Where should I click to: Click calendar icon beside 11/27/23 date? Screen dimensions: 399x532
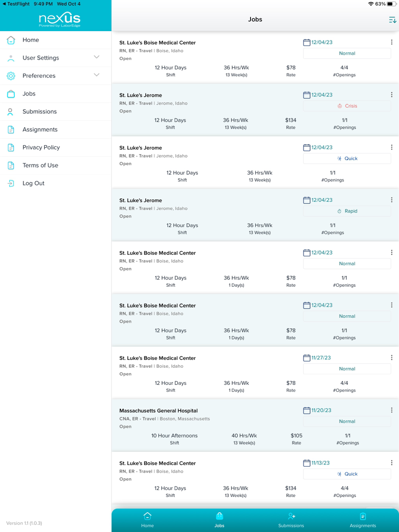click(307, 358)
